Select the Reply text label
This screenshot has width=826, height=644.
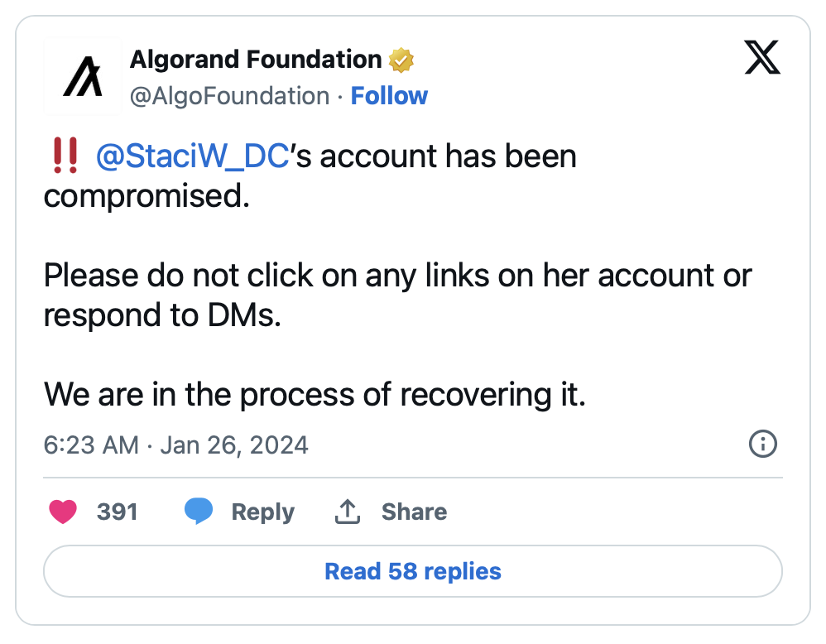point(262,512)
